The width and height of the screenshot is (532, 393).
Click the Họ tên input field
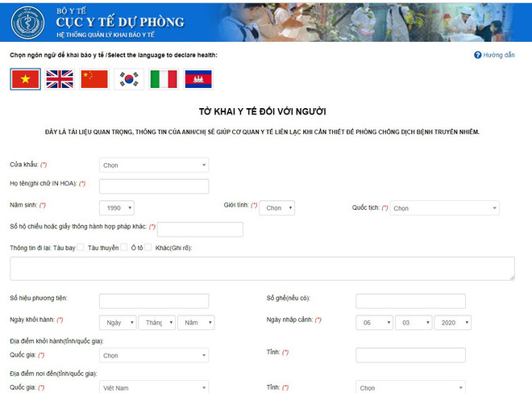click(x=154, y=186)
